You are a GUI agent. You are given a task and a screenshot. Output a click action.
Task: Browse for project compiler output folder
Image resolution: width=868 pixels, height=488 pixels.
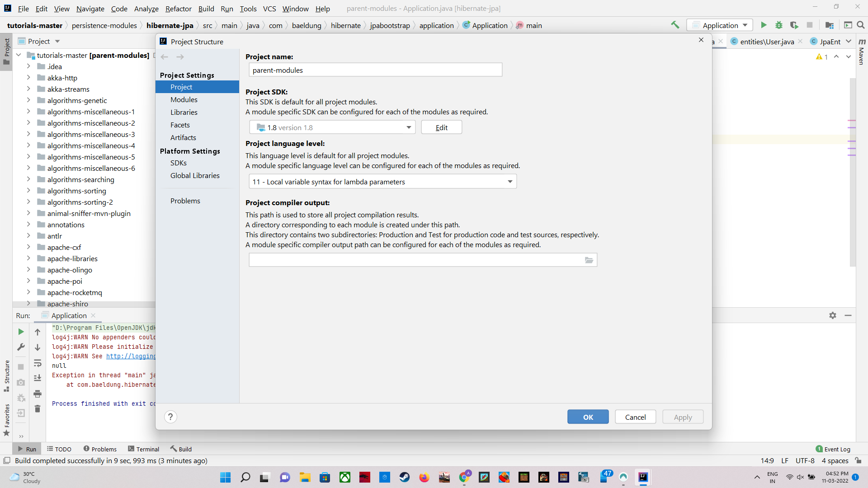[x=589, y=260]
